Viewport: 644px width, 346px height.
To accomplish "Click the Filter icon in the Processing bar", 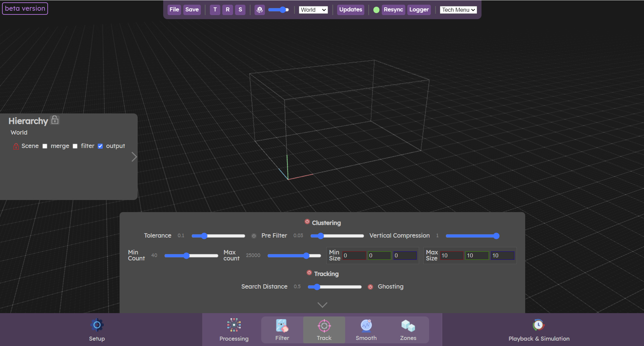I will tap(281, 325).
